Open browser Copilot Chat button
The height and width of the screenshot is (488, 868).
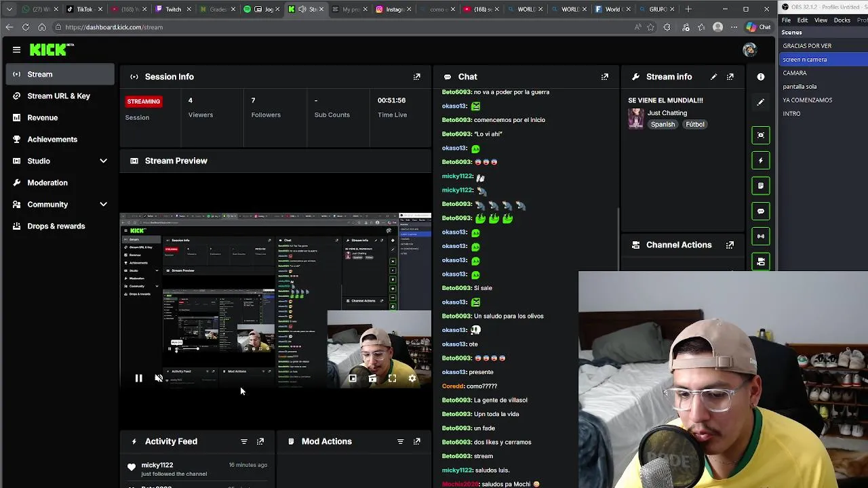click(x=758, y=27)
